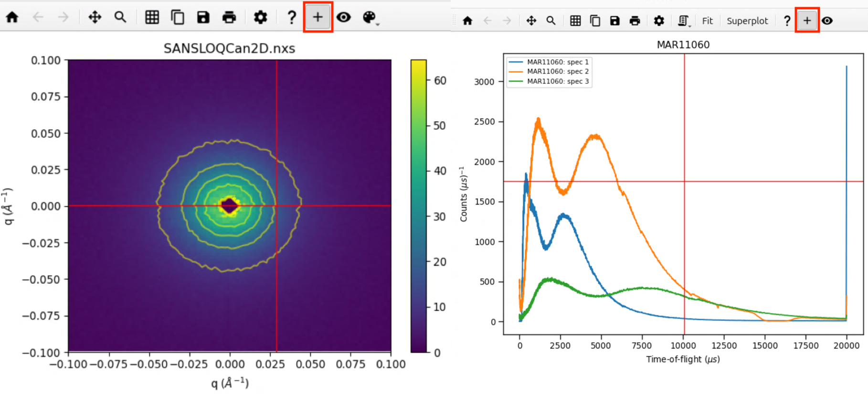Image resolution: width=868 pixels, height=399 pixels.
Task: Open the colormap palette dropdown
Action: click(370, 18)
